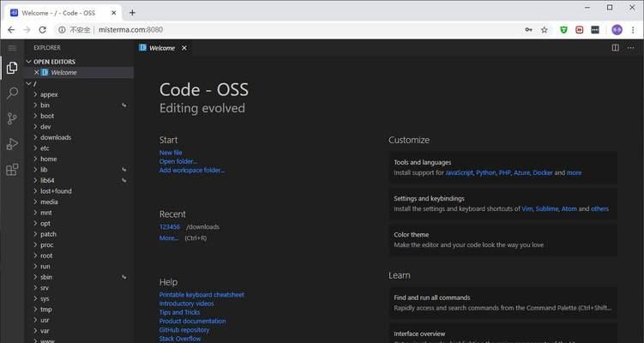Click the dark square extension icon

(x=595, y=29)
